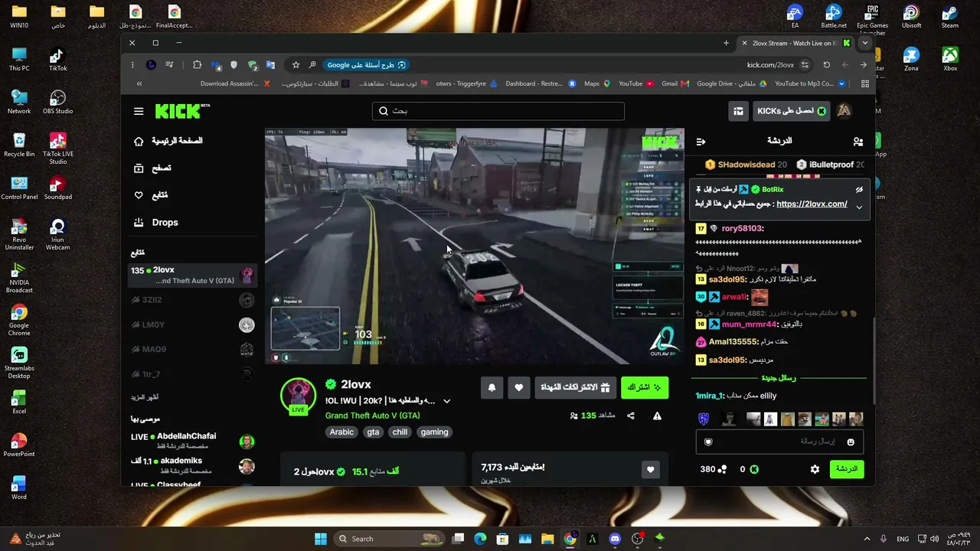The height and width of the screenshot is (551, 980).
Task: Click the live stream video player
Action: coord(475,246)
